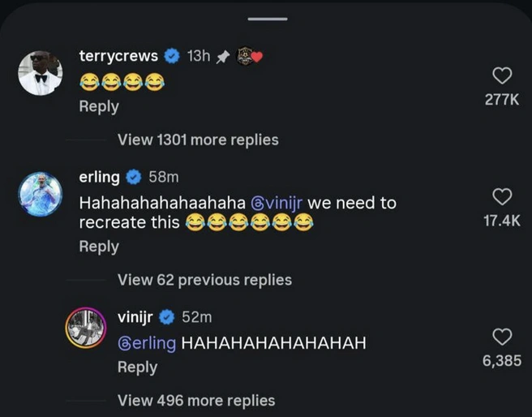The width and height of the screenshot is (532, 417).
Task: Tap the heart on vinijr's reply
Action: 502,337
